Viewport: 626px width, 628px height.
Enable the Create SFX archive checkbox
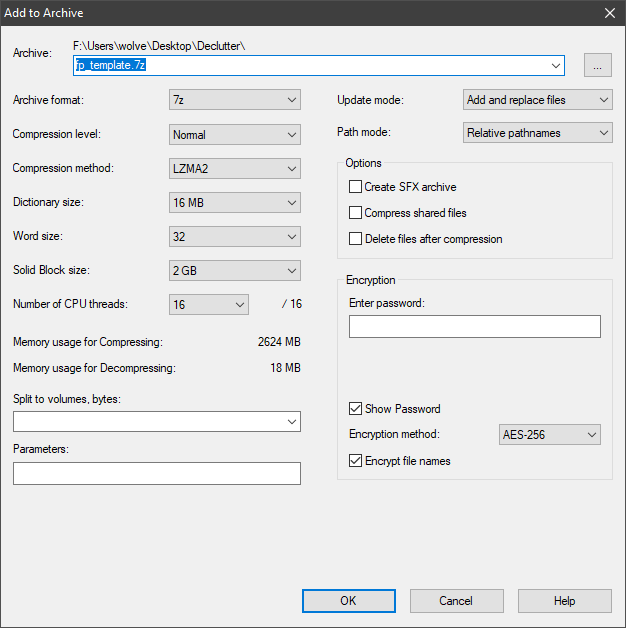[355, 187]
